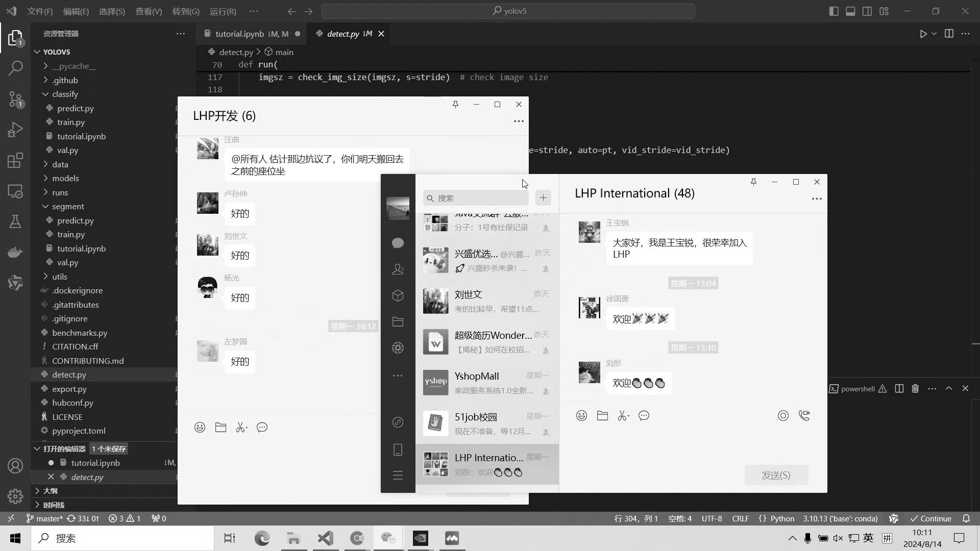Click WeChat 搜索 search field
This screenshot has height=551, width=980.
coord(476,198)
